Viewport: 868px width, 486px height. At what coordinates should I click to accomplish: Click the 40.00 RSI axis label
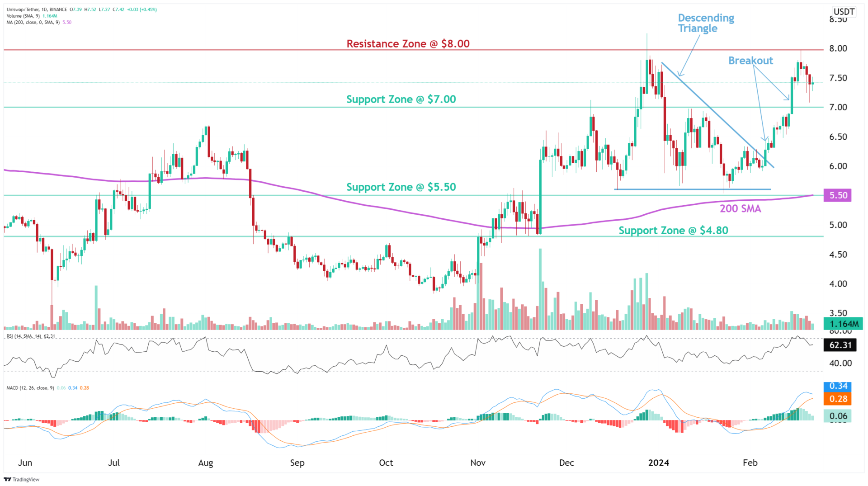840,363
